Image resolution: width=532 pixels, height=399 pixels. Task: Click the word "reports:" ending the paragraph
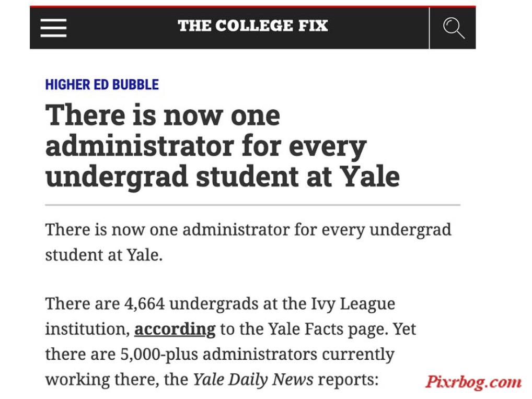[x=348, y=380]
